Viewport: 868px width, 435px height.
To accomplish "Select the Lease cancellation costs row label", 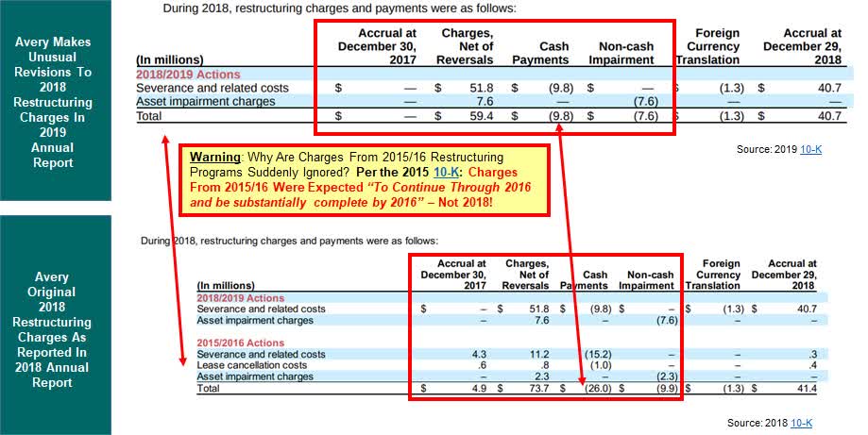I will [251, 365].
